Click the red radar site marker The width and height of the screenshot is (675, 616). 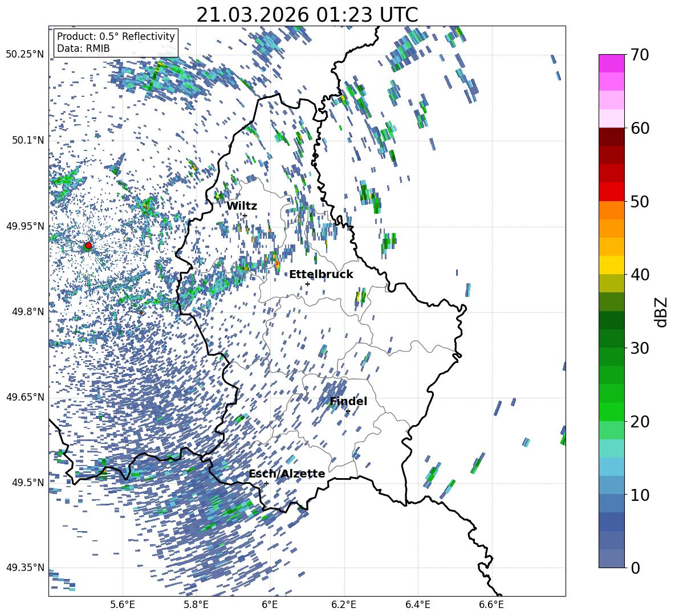pos(88,246)
